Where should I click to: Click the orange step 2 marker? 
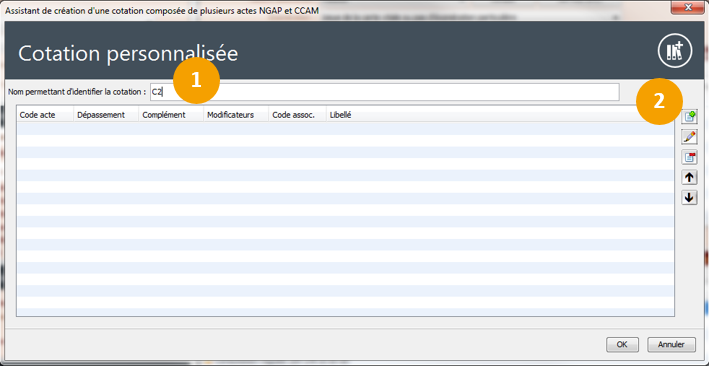tap(659, 101)
